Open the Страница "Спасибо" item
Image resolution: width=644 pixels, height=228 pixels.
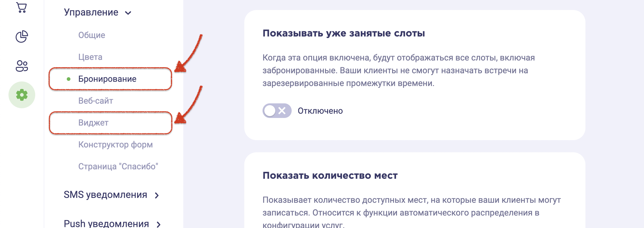click(118, 166)
